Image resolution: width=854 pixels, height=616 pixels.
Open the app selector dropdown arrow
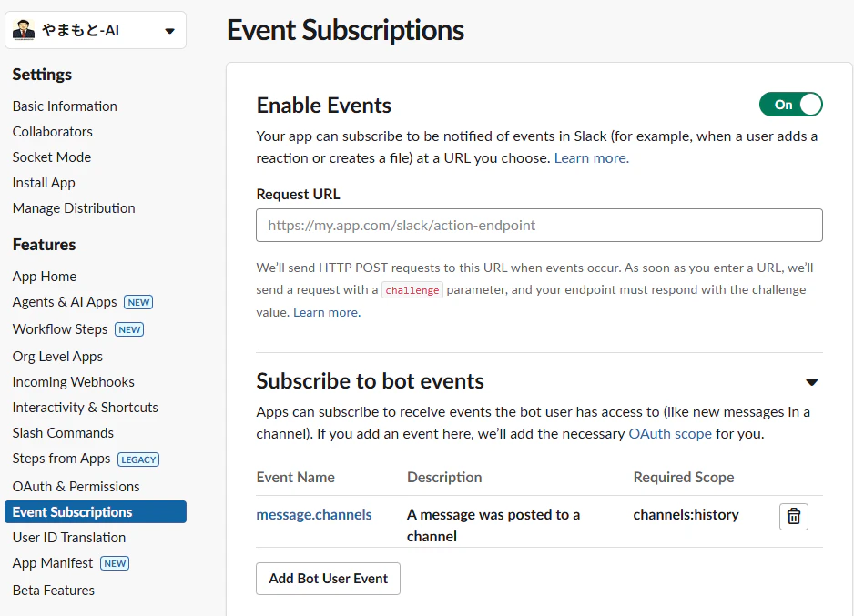point(169,31)
